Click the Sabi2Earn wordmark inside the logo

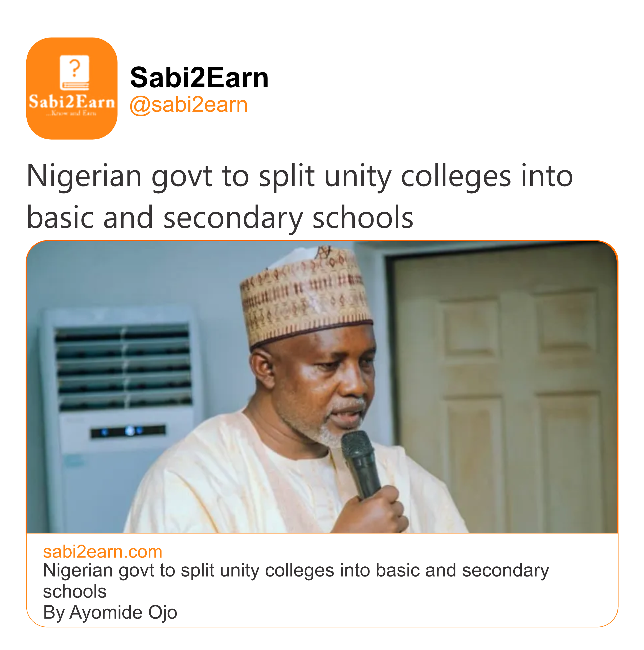pos(72,102)
